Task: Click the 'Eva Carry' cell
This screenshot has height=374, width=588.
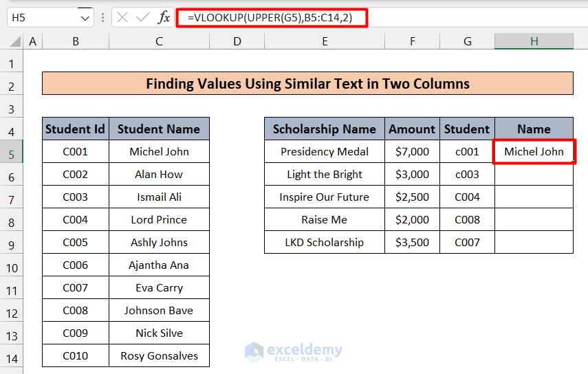Action: 159,287
